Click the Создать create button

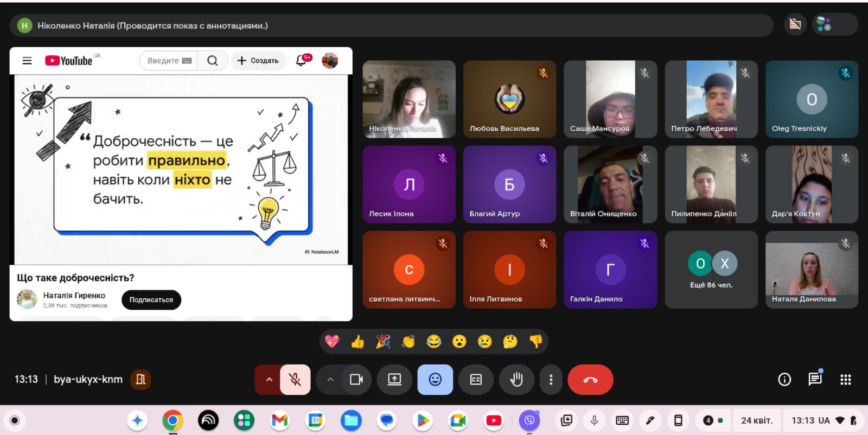coord(258,61)
